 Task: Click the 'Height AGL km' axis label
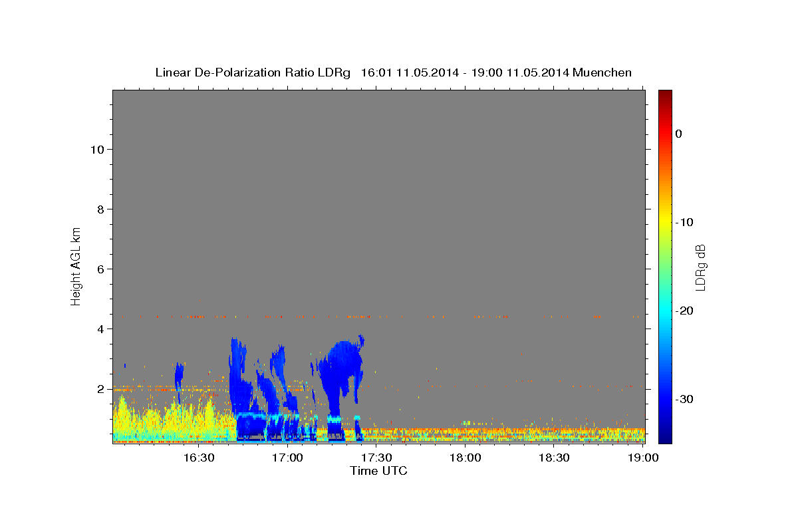coord(76,265)
